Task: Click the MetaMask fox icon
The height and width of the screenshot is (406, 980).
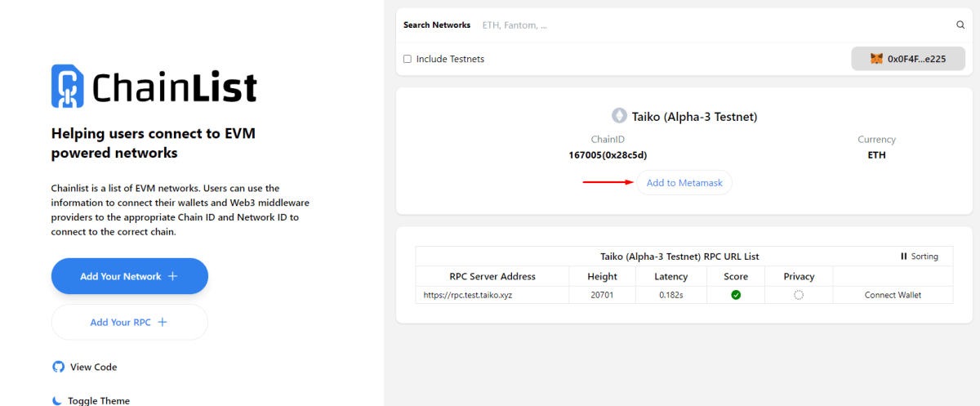Action: click(876, 59)
